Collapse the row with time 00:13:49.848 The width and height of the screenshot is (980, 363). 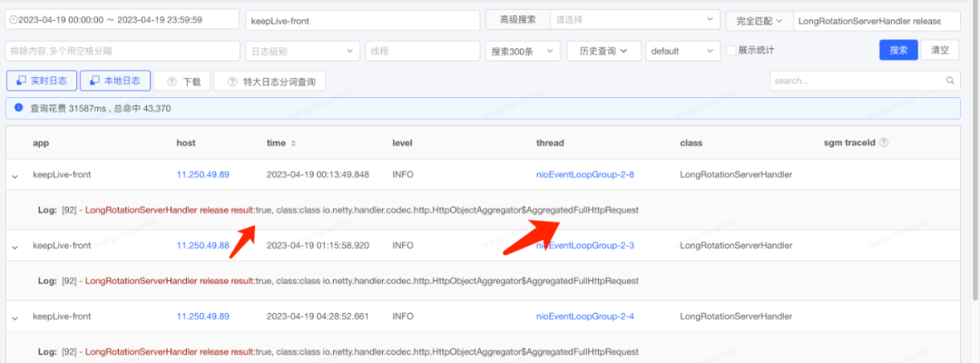(15, 176)
